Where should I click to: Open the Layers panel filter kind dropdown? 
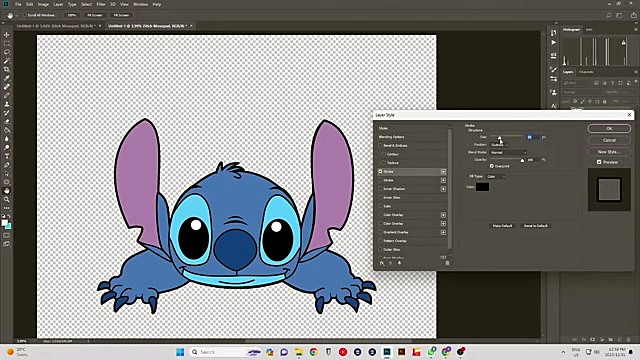tap(576, 83)
